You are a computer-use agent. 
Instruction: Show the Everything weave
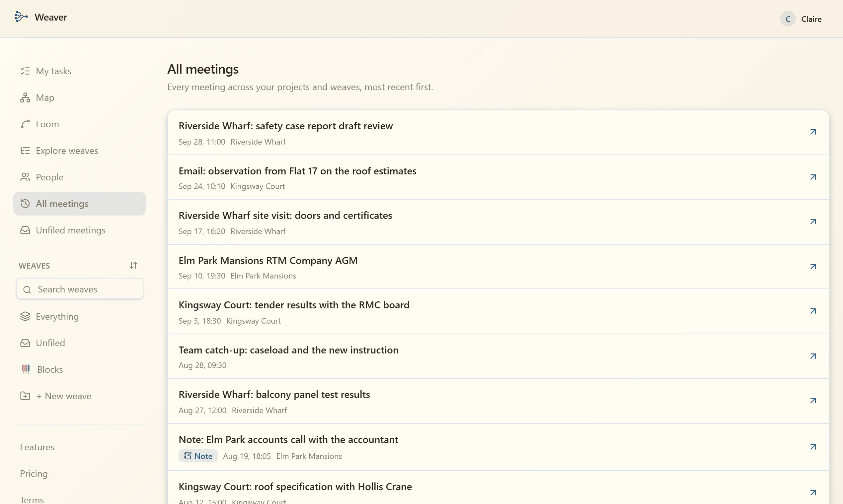80,316
